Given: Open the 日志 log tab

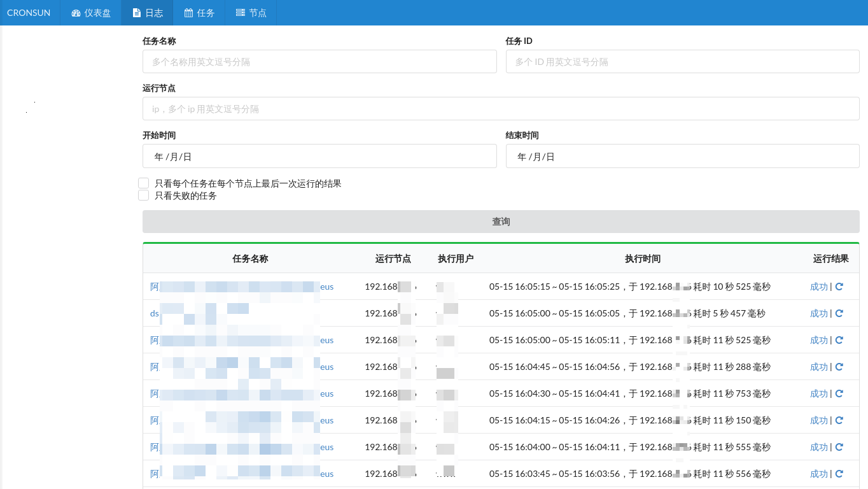Looking at the screenshot, I should (x=147, y=13).
